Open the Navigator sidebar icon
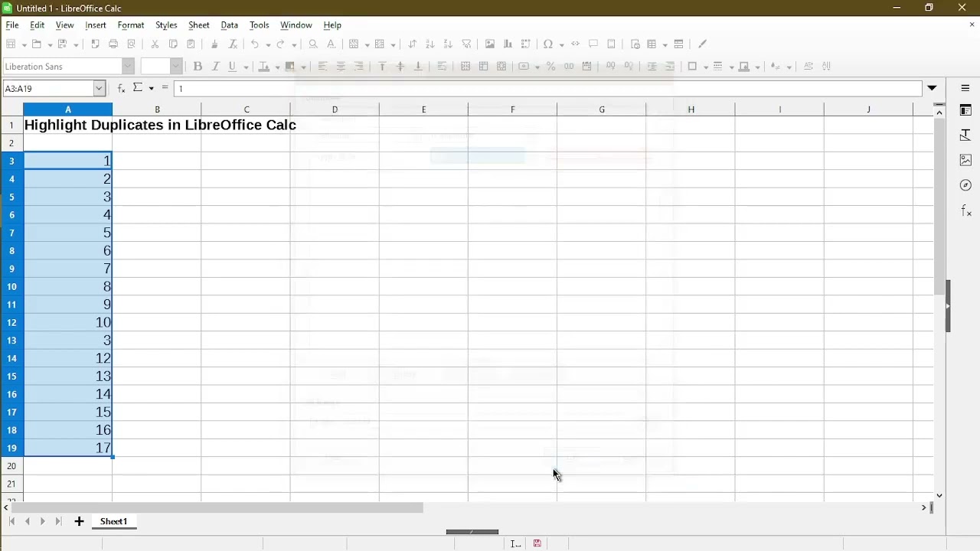This screenshot has width=980, height=551. [965, 185]
